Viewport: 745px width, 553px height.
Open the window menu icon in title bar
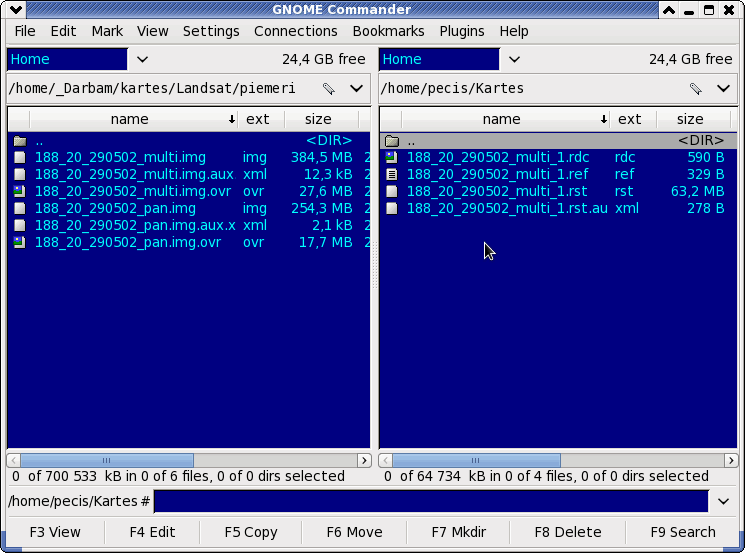(16, 10)
